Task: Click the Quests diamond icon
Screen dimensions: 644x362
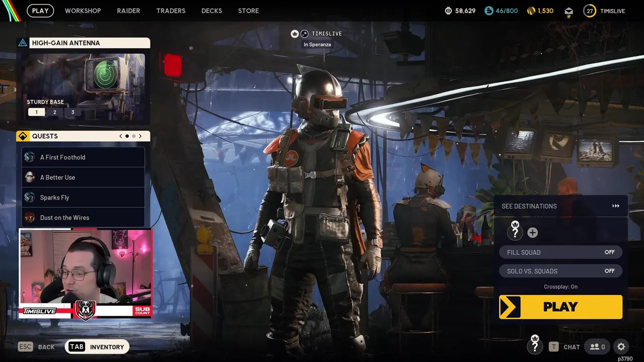Action: tap(23, 136)
